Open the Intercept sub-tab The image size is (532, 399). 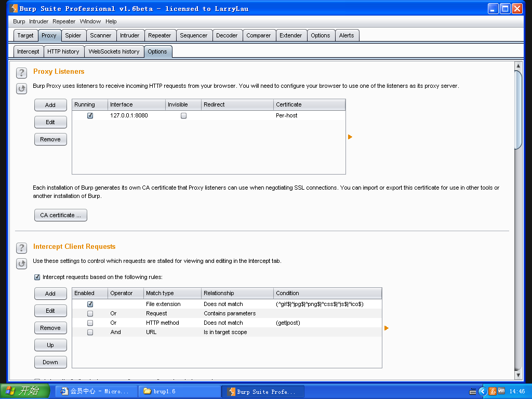28,51
